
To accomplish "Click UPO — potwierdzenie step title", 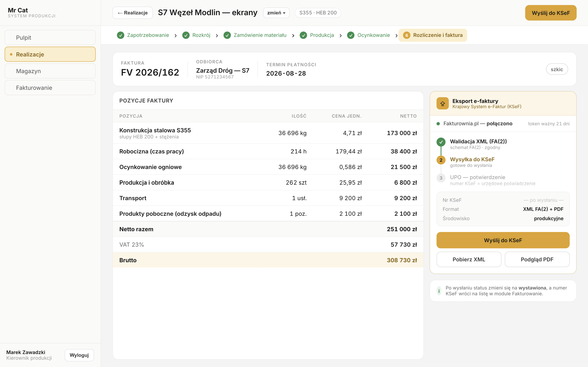I will [x=478, y=177].
